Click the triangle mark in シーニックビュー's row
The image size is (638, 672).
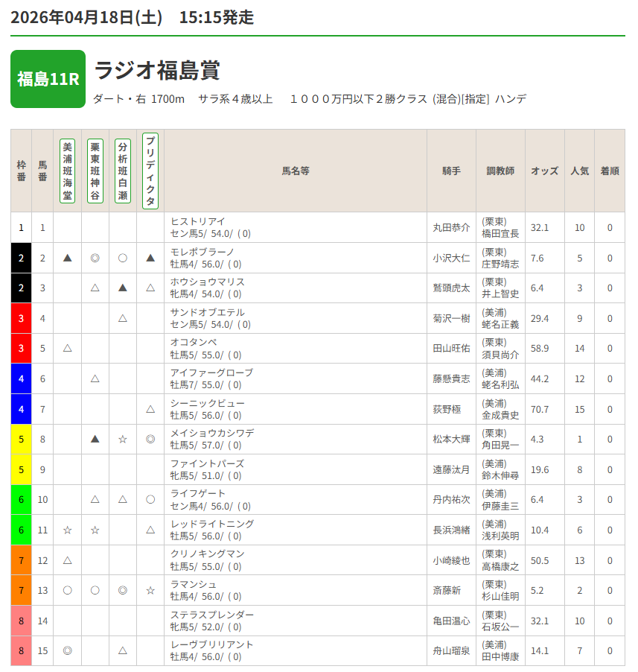coord(150,409)
